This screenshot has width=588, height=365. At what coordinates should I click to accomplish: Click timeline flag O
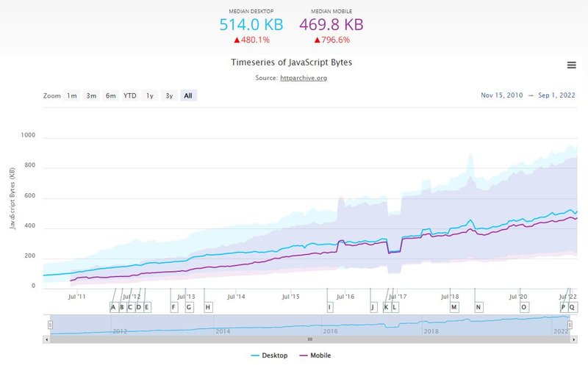524,307
